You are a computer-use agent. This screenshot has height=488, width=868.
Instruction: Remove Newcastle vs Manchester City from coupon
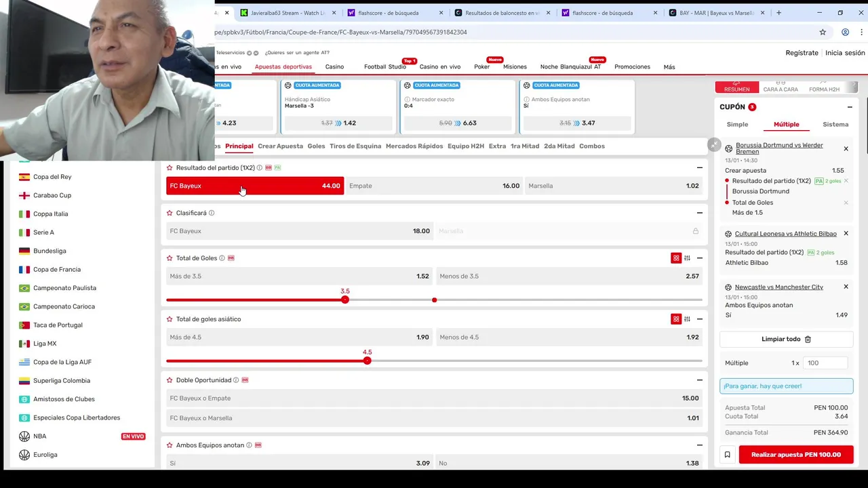[846, 287]
